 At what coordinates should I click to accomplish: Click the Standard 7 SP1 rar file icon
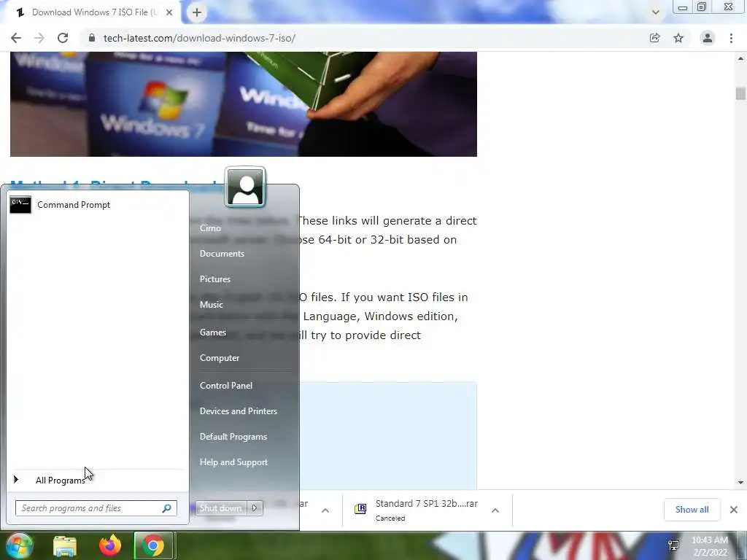pos(360,509)
